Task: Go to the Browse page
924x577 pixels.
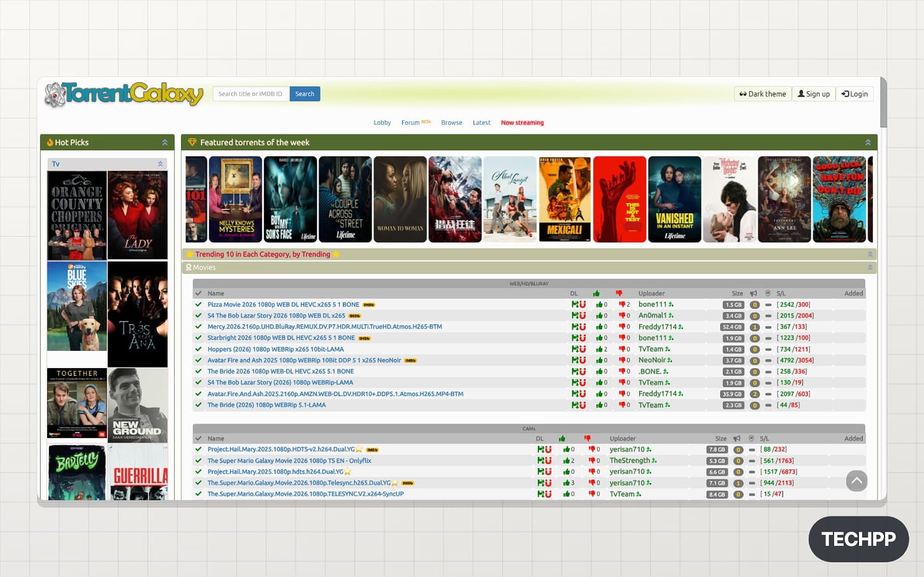Action: (x=452, y=123)
